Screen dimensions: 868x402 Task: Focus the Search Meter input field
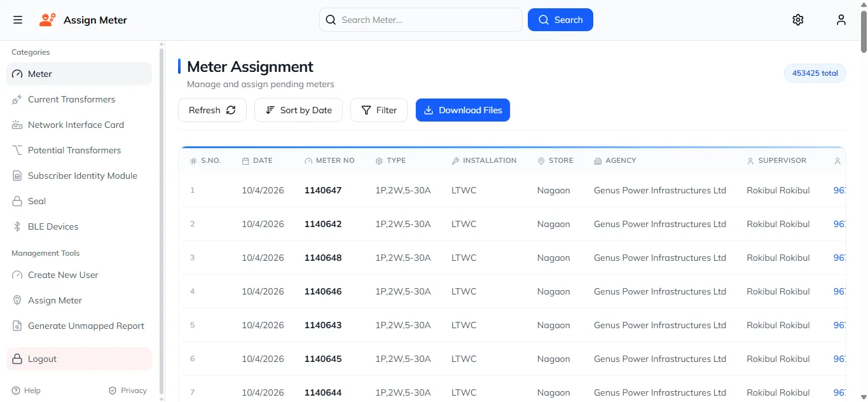421,20
